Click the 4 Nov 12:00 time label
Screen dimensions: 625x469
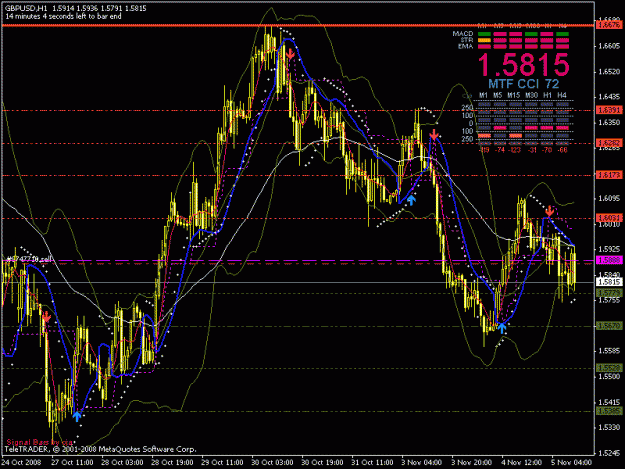pyautogui.click(x=522, y=463)
